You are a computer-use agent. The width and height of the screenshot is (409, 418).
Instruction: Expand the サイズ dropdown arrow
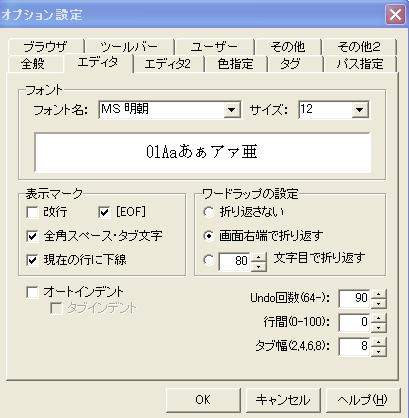[359, 109]
